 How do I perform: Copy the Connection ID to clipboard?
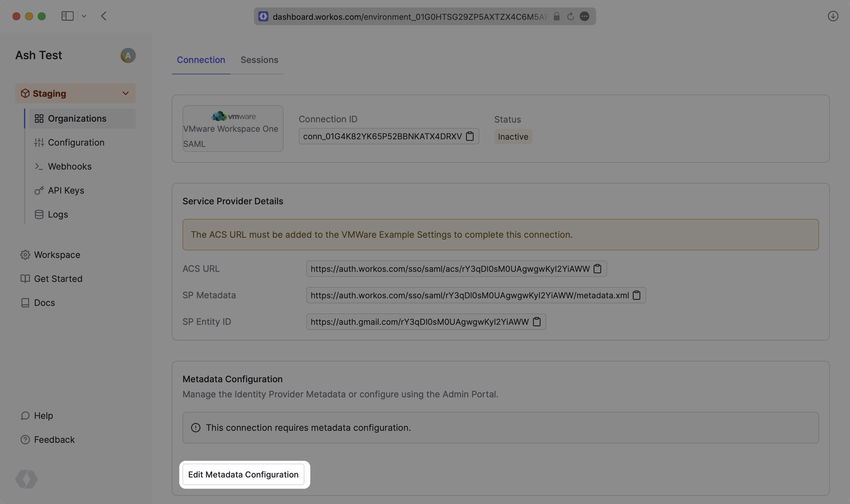470,136
